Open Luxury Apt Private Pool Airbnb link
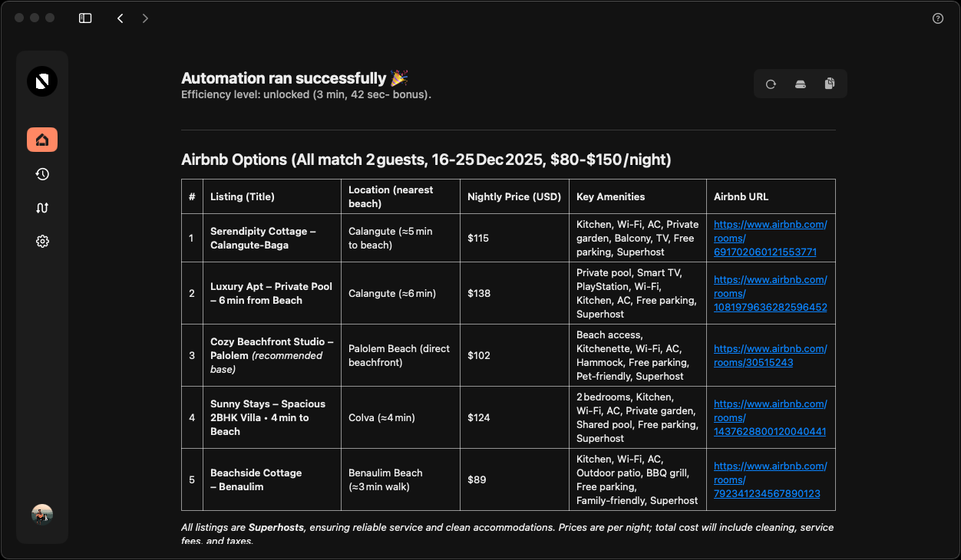 pyautogui.click(x=770, y=293)
